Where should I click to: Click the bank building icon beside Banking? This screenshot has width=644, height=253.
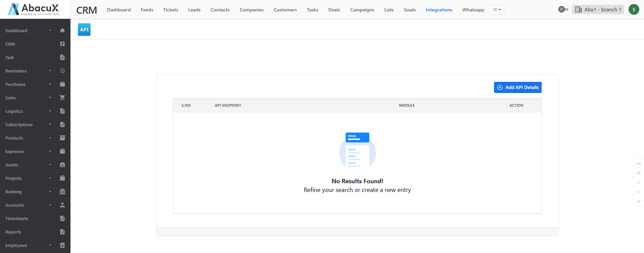[62, 192]
